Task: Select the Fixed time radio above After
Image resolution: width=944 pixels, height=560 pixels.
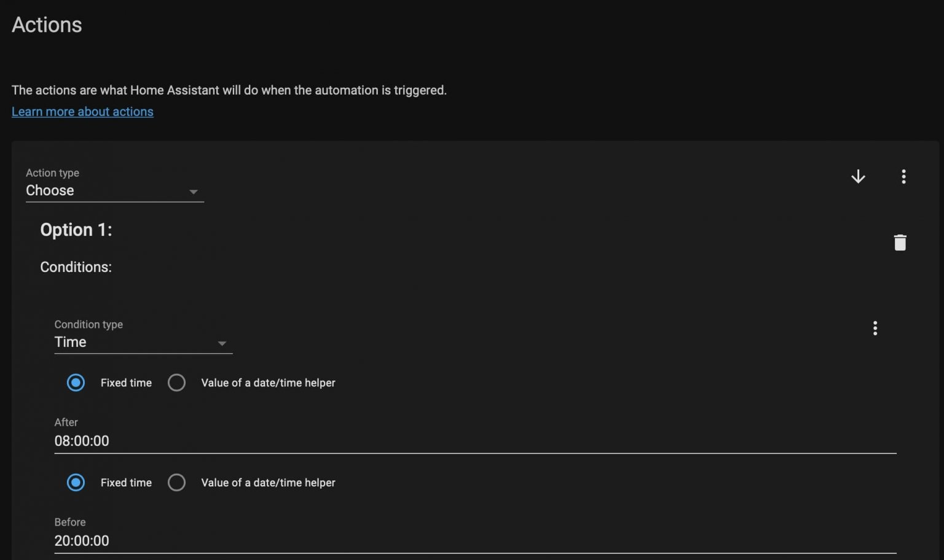Action: [x=76, y=383]
